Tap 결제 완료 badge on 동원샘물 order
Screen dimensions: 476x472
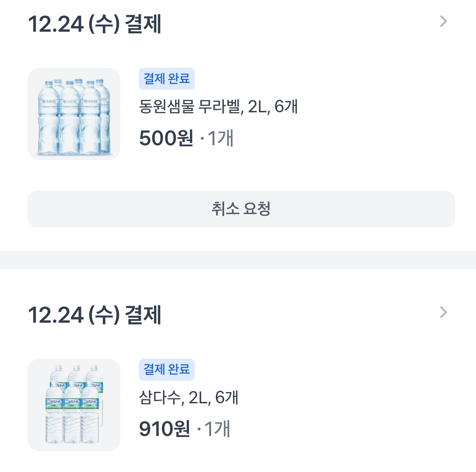167,79
